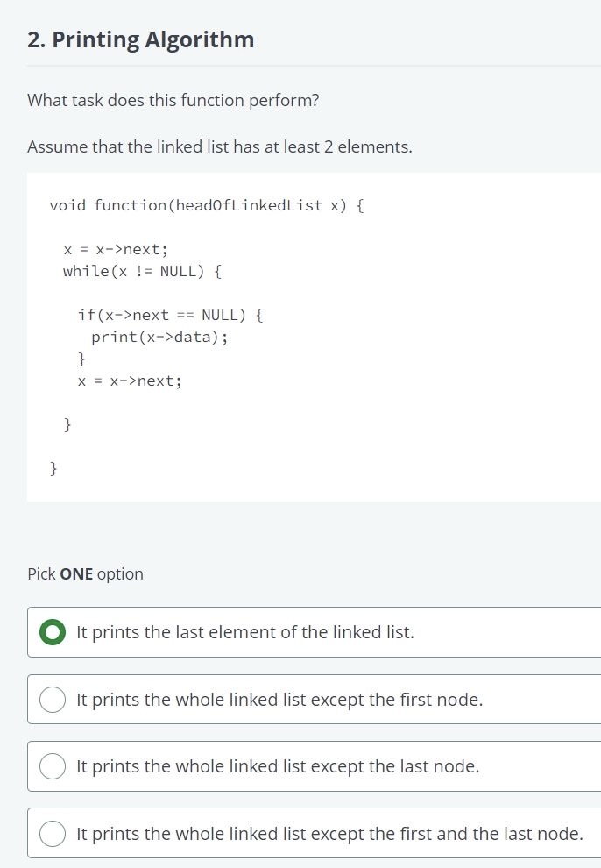Click the "if(x->next == NULL) {" code line
Image resolution: width=601 pixels, height=868 pixels.
click(x=170, y=315)
